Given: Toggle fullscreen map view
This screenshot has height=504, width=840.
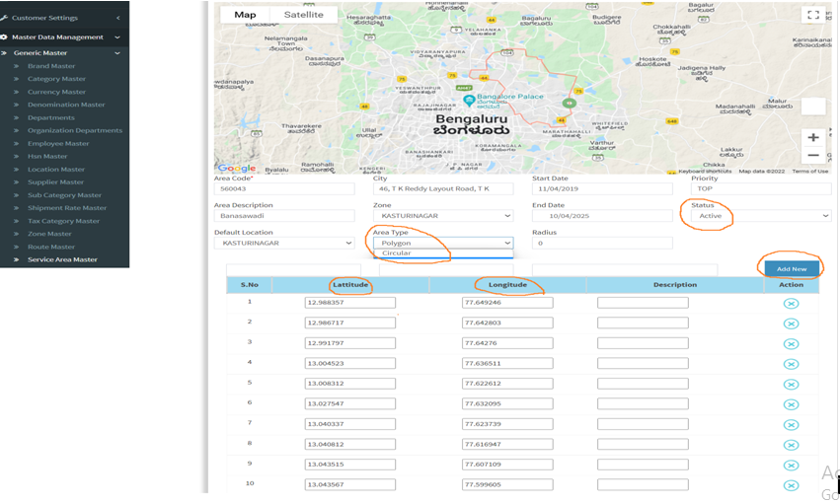Looking at the screenshot, I should pyautogui.click(x=813, y=15).
